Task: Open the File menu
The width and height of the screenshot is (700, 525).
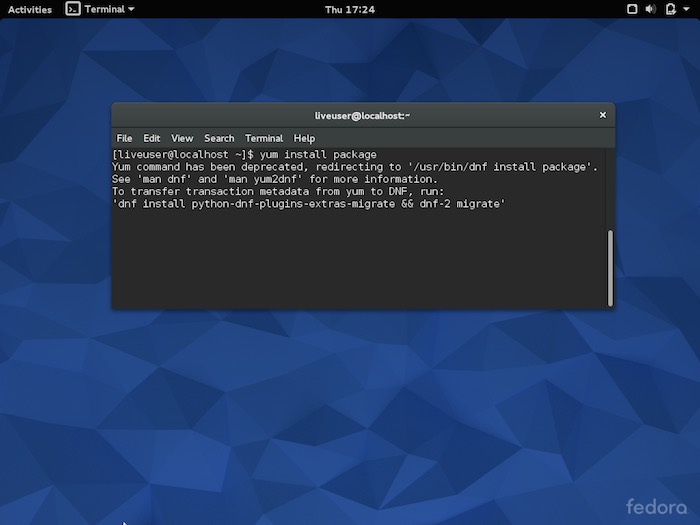Action: [x=124, y=138]
